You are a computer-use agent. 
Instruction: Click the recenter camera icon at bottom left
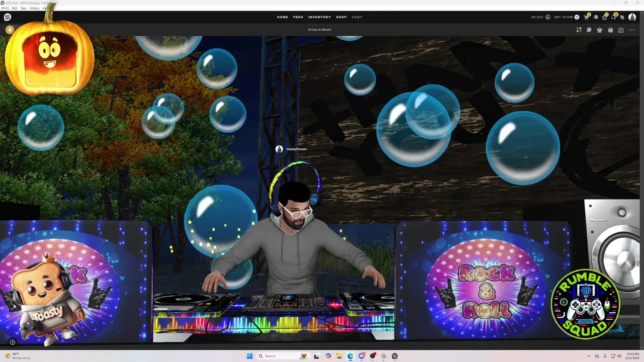[x=13, y=342]
